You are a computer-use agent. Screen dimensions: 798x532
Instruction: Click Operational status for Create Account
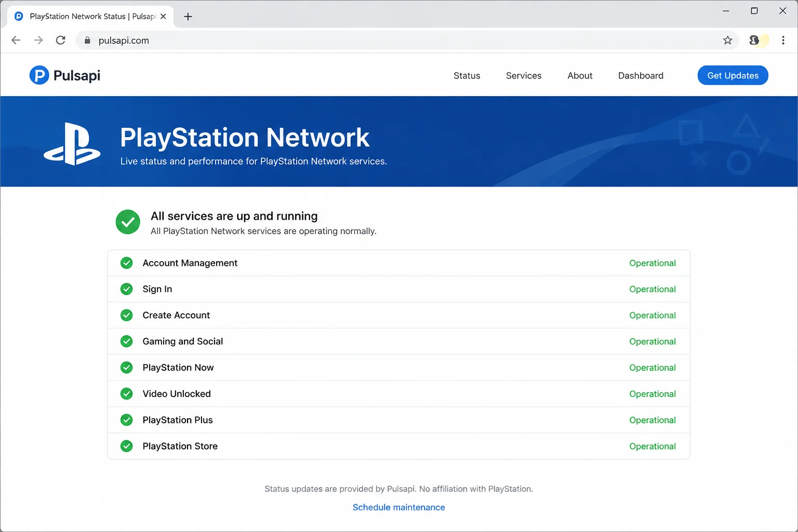(652, 315)
